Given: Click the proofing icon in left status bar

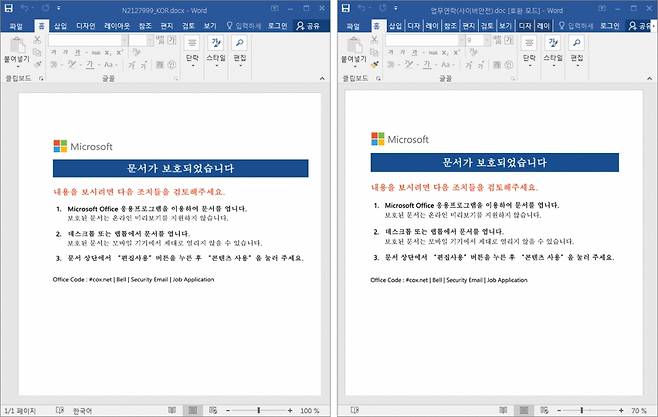Looking at the screenshot, I should (x=60, y=410).
